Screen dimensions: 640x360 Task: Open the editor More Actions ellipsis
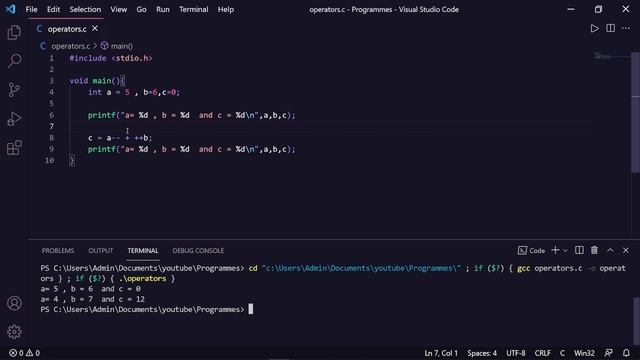click(x=626, y=28)
